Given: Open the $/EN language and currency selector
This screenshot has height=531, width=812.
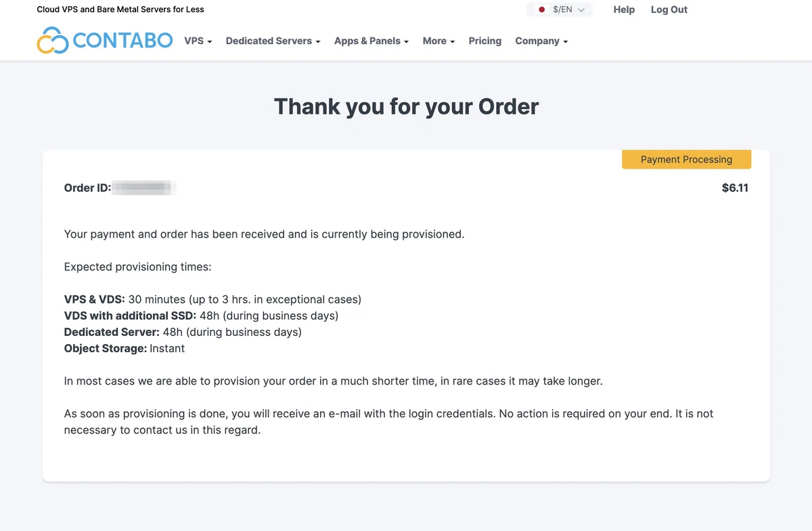Looking at the screenshot, I should pos(560,9).
